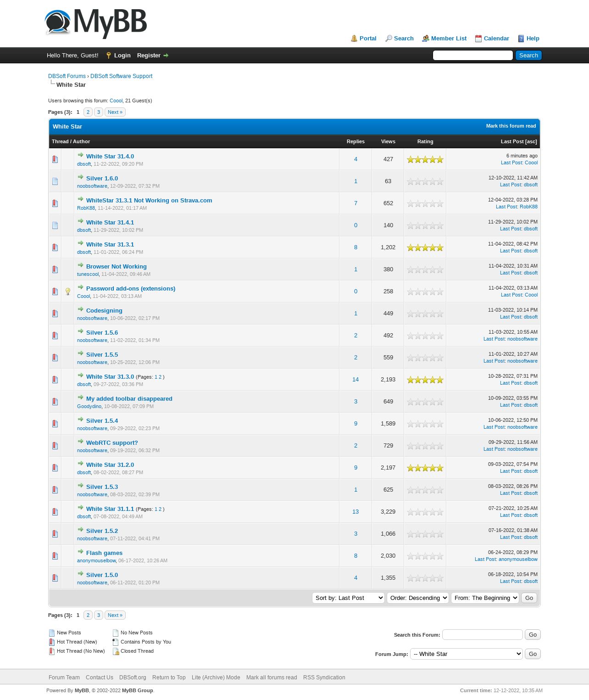Image resolution: width=589 pixels, height=700 pixels.
Task: Click the Login key icon
Action: click(x=109, y=56)
